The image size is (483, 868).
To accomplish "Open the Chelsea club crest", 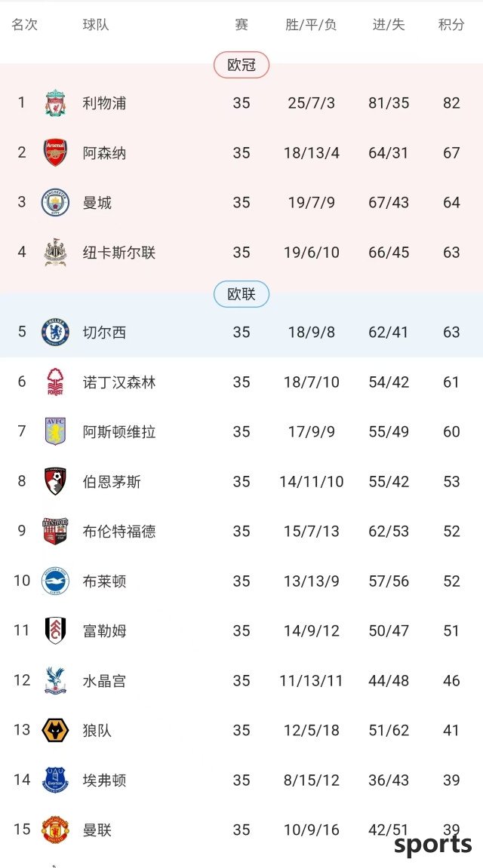I will click(55, 332).
